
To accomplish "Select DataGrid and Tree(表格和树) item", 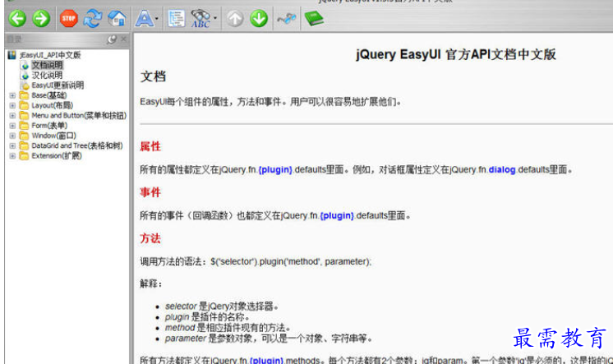I will pyautogui.click(x=77, y=145).
